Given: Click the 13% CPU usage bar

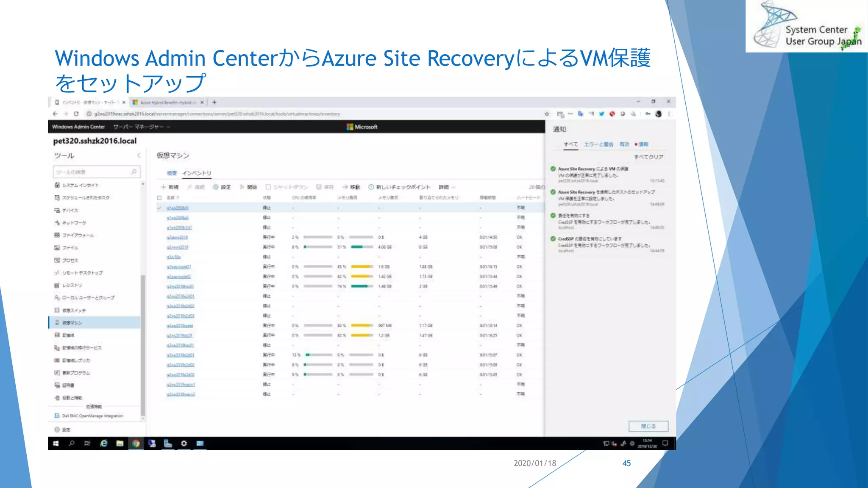Looking at the screenshot, I should click(319, 355).
